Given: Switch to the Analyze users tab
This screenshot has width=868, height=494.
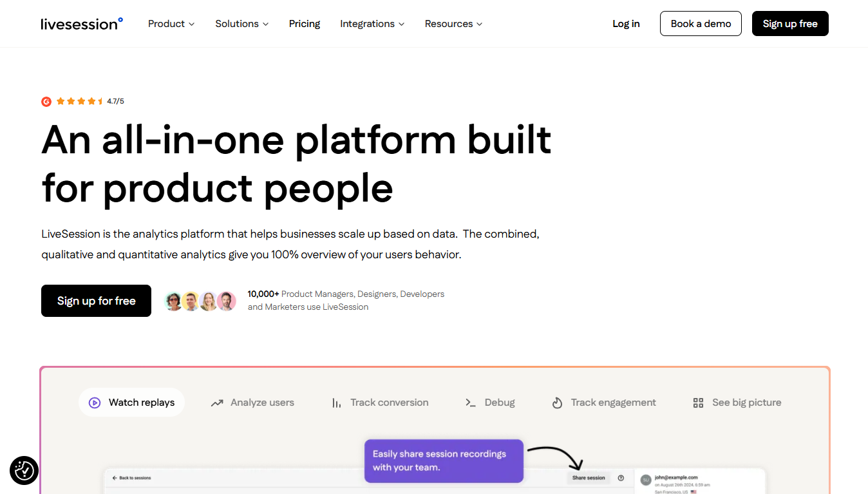Looking at the screenshot, I should pyautogui.click(x=252, y=403).
